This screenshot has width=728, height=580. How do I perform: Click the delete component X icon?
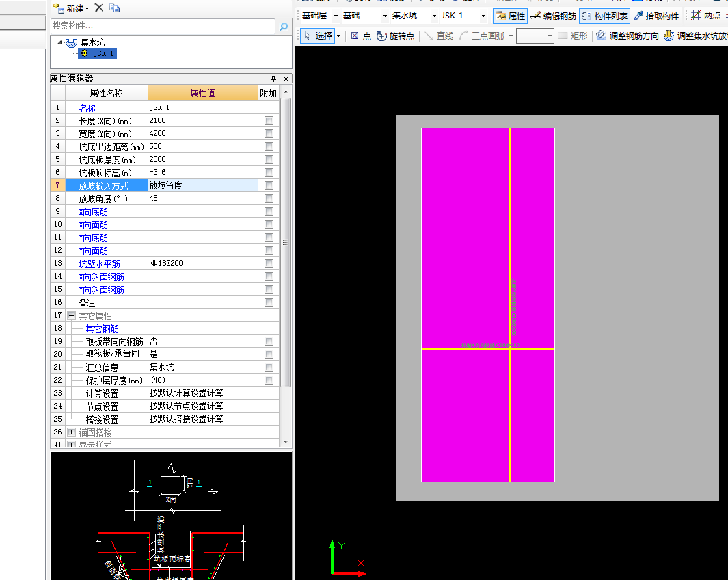click(x=99, y=8)
